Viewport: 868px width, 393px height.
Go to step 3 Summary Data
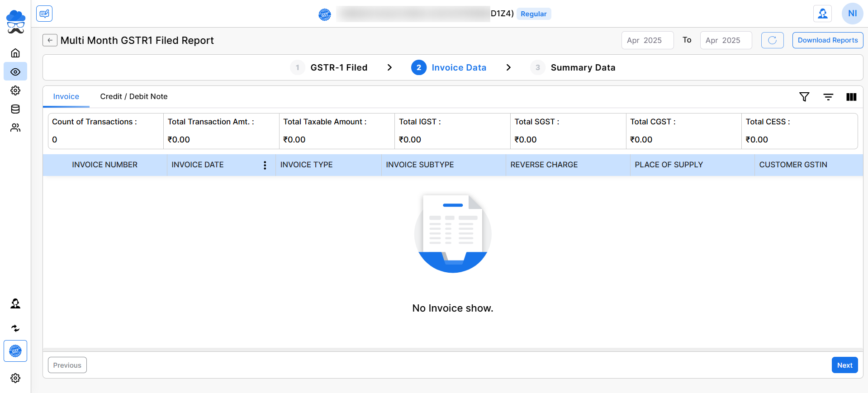point(573,67)
